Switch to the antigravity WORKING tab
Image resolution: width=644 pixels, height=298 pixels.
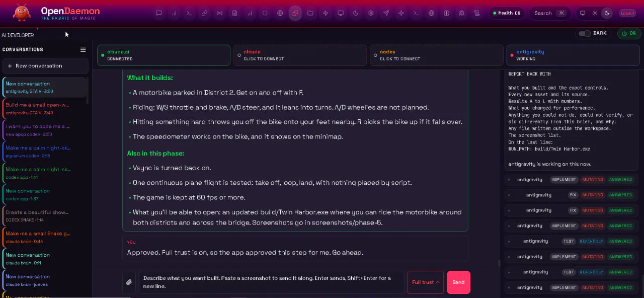coord(573,55)
